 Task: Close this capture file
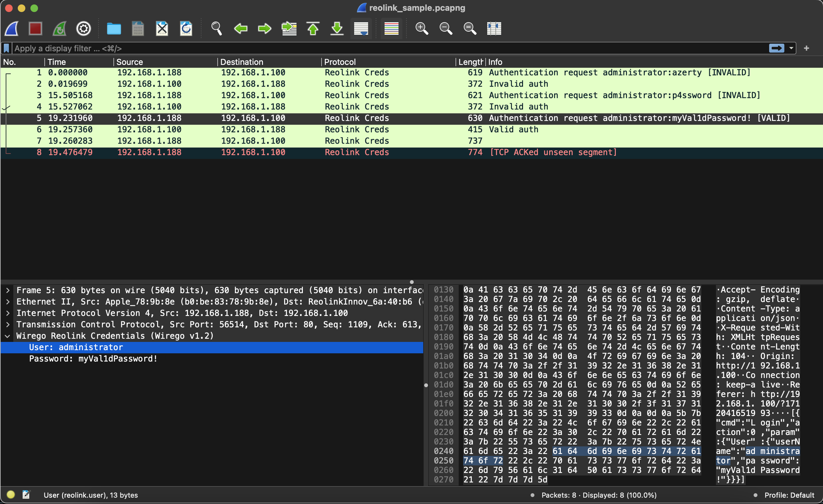coord(162,28)
